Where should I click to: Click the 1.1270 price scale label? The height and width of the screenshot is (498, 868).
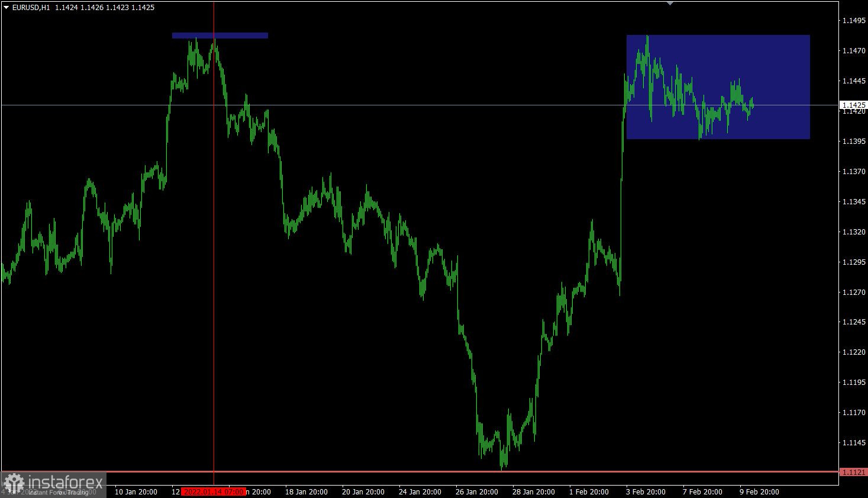point(854,292)
